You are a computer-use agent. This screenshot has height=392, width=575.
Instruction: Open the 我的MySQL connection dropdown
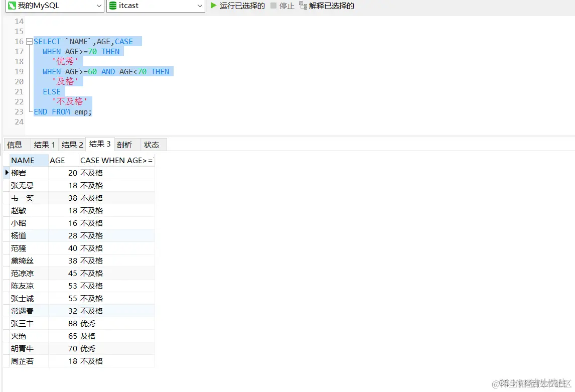(x=99, y=6)
